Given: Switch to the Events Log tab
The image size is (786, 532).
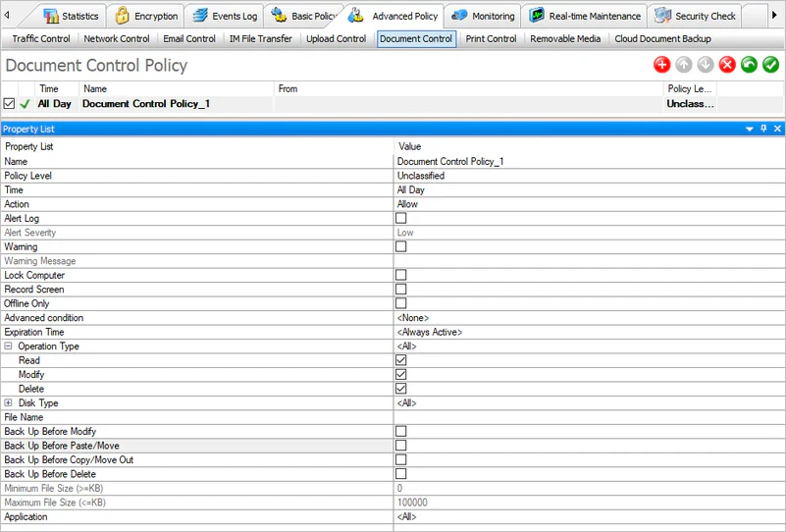Looking at the screenshot, I should tap(225, 16).
